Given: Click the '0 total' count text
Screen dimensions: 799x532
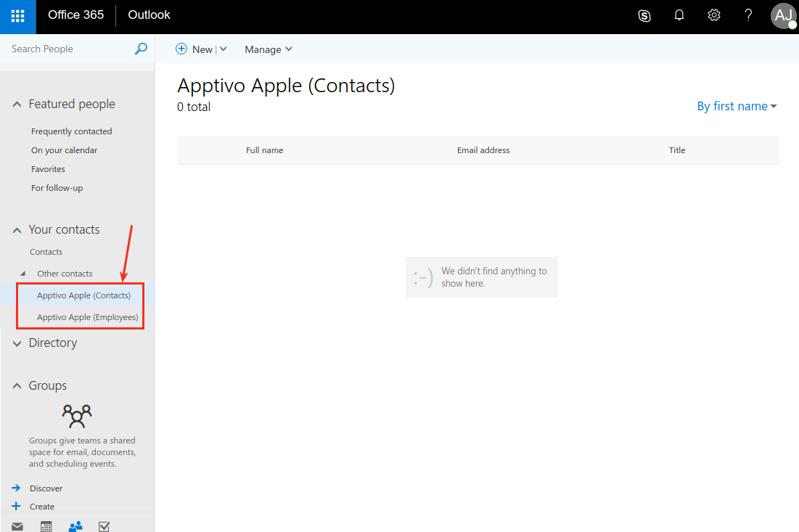Looking at the screenshot, I should (194, 107).
